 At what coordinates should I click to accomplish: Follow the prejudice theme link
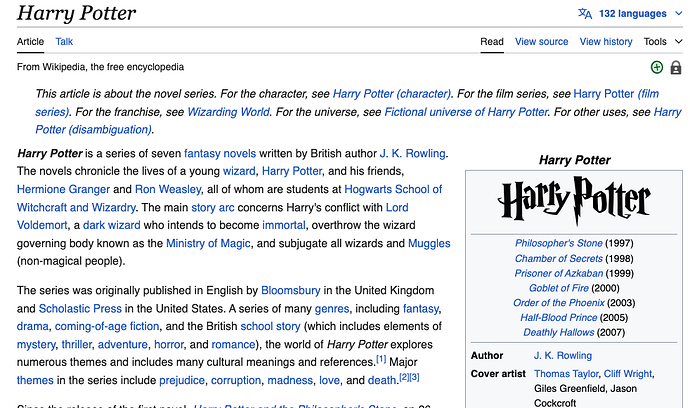click(182, 380)
